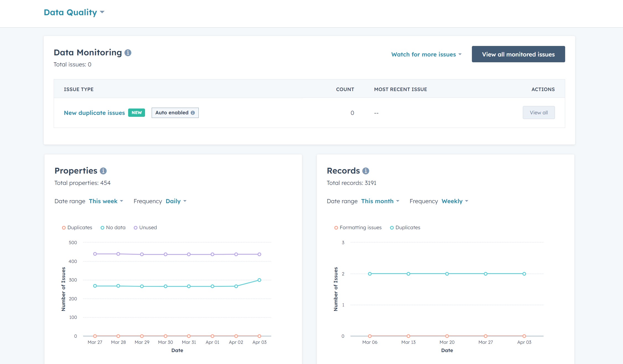
Task: Open the Daily frequency dropdown
Action: point(175,201)
